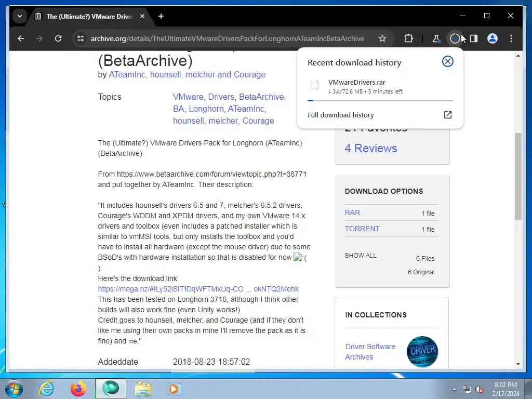Viewport: 532px width, 399px height.
Task: Click the broken image icon after 'disabled for now'
Action: (298, 257)
